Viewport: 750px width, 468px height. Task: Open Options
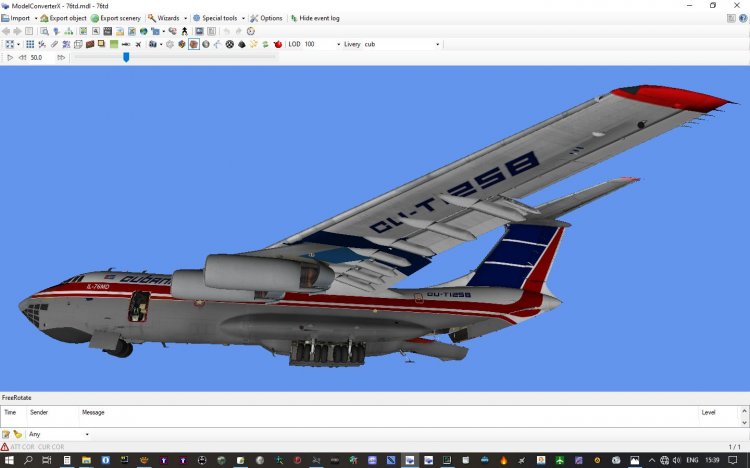coord(266,18)
